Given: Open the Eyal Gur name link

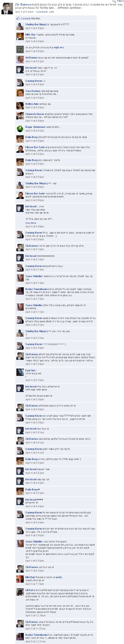Looking at the screenshot, I should (x=30, y=370).
